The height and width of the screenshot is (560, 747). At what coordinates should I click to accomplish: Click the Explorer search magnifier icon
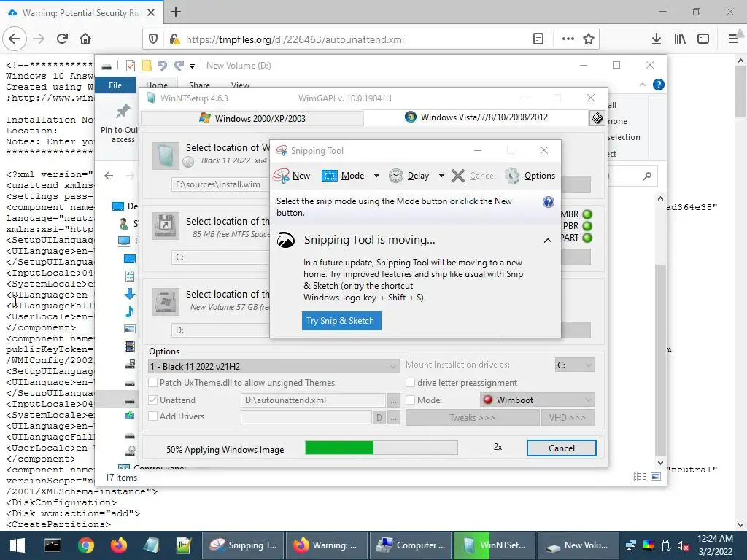646,176
